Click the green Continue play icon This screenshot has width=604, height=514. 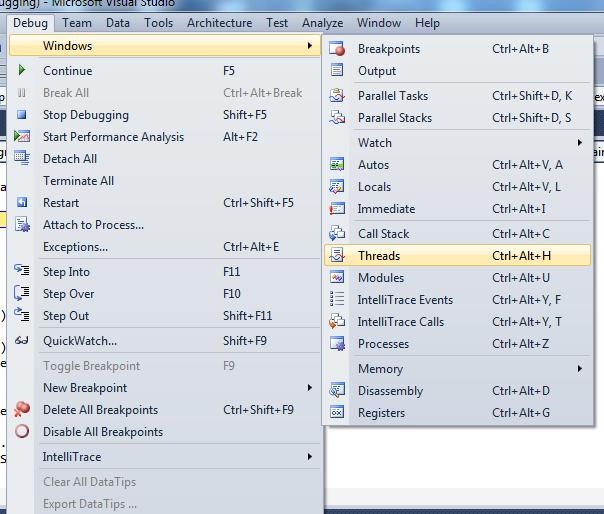tap(22, 70)
